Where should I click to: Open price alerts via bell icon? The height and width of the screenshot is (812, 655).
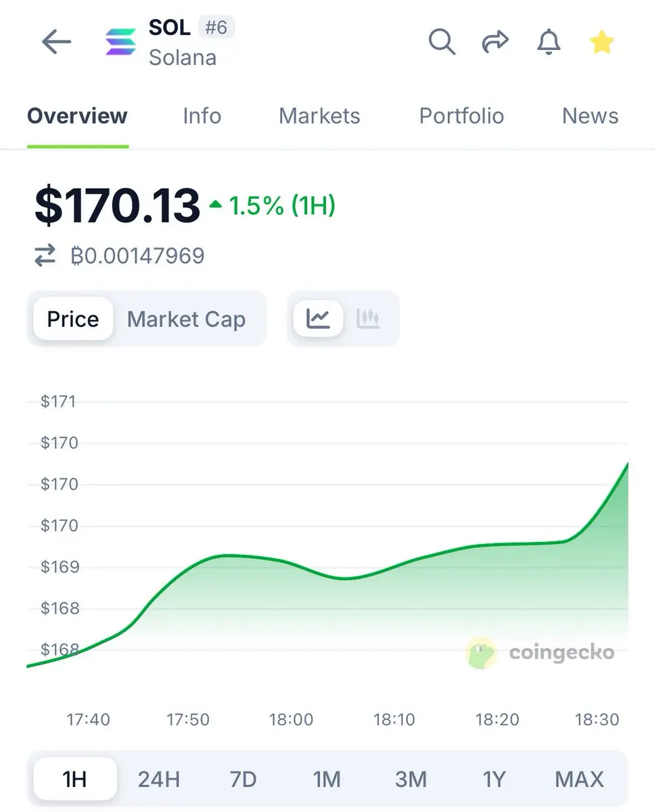point(549,42)
